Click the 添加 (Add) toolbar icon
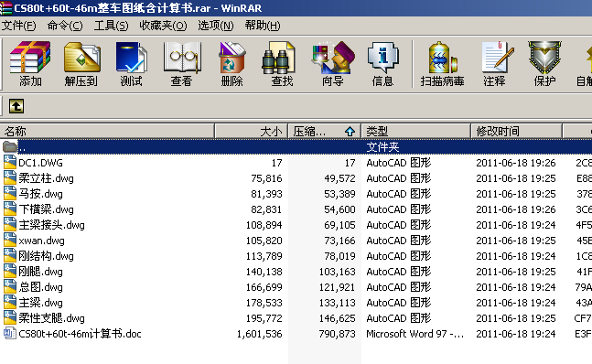Screen dimensions: 592x364 (x=30, y=63)
